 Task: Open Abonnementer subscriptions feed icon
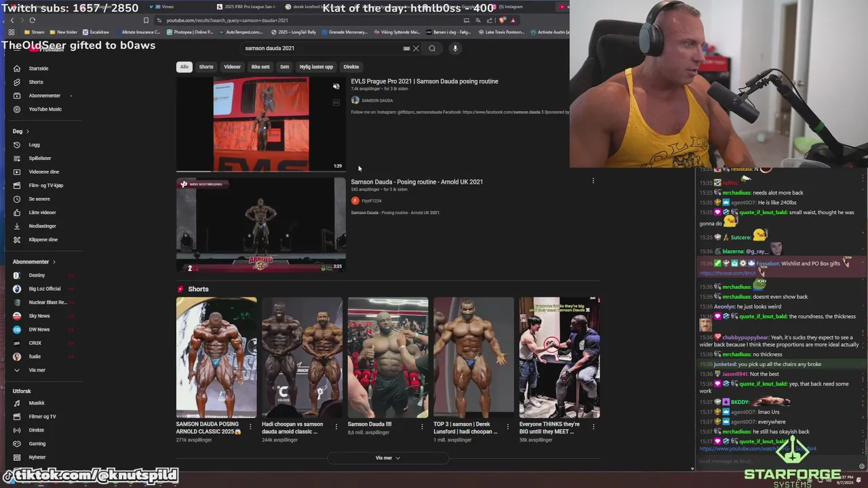coord(17,96)
